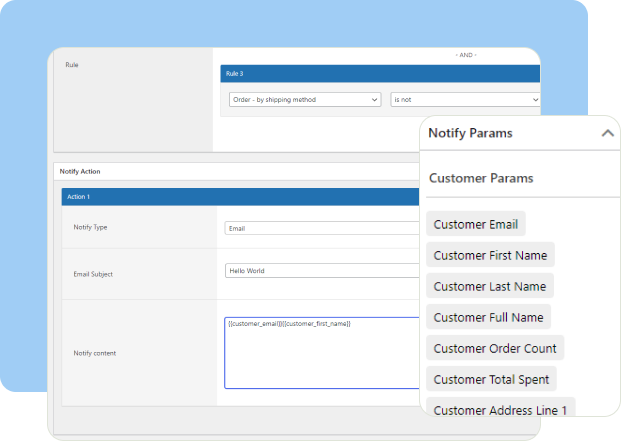Image resolution: width=621 pixels, height=441 pixels.
Task: Insert the Customer Address Line 1 param
Action: (x=500, y=409)
